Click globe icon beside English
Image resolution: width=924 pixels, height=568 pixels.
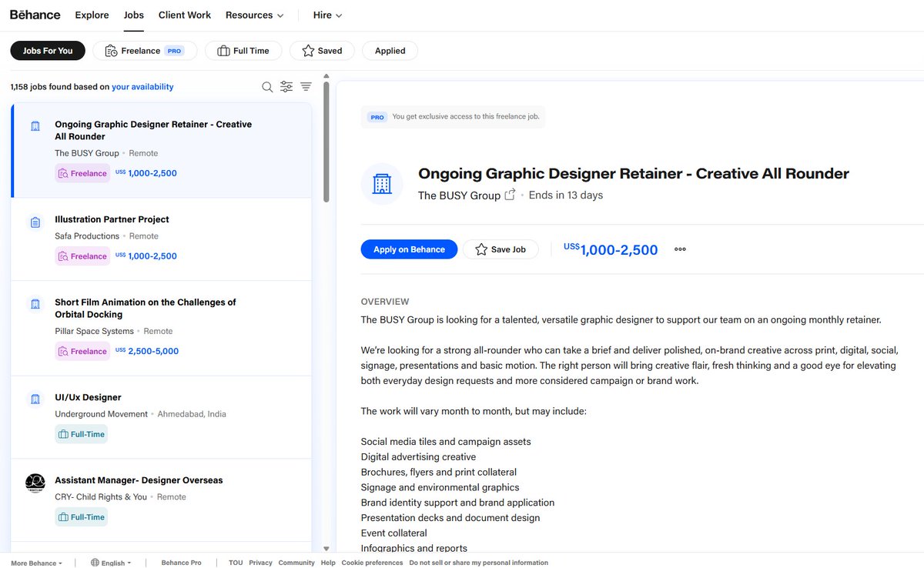tap(95, 563)
